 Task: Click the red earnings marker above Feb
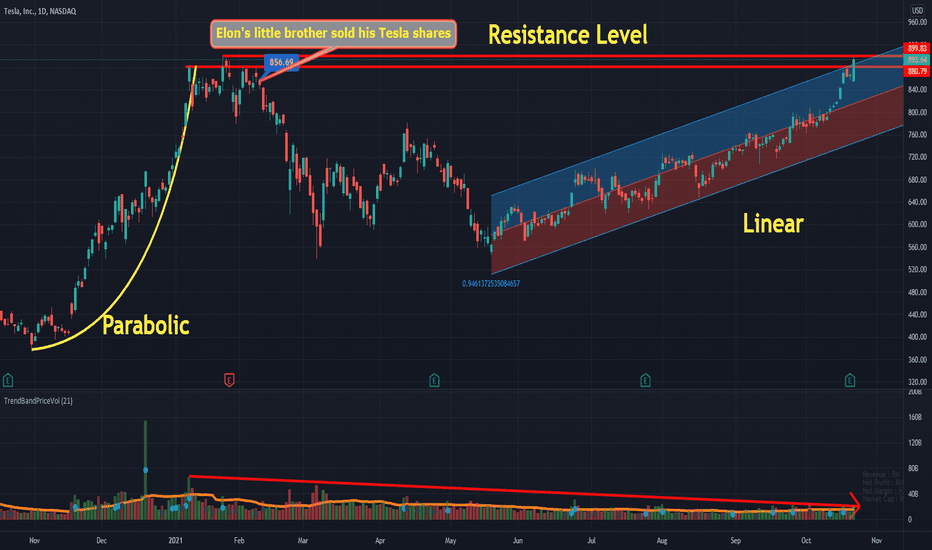[x=229, y=379]
